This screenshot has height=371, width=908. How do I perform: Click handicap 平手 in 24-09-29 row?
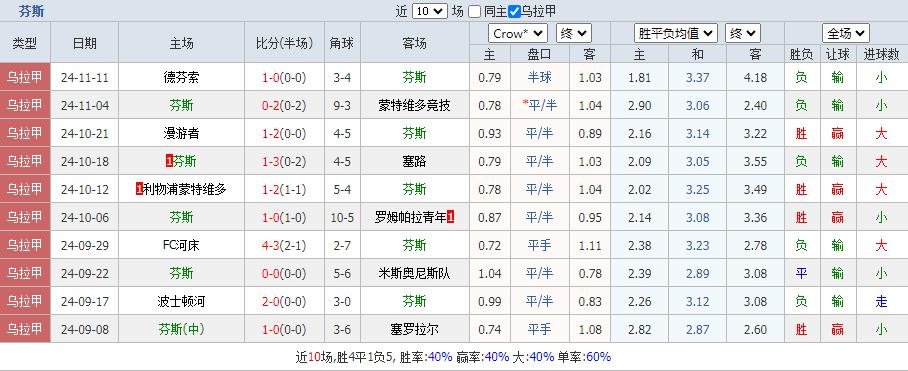tap(540, 245)
